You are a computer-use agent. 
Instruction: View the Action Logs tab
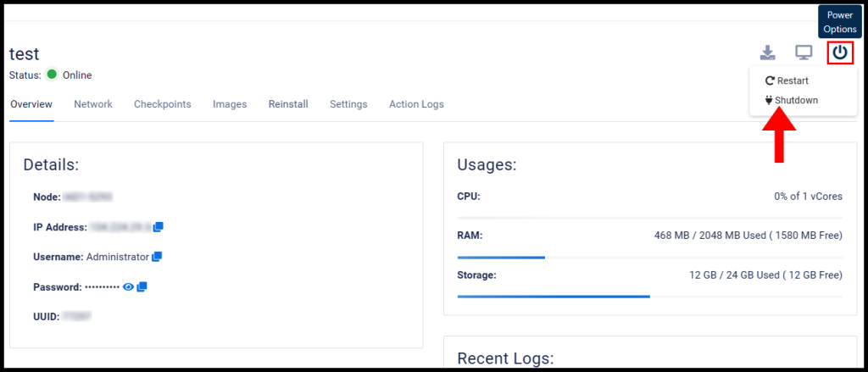point(416,104)
